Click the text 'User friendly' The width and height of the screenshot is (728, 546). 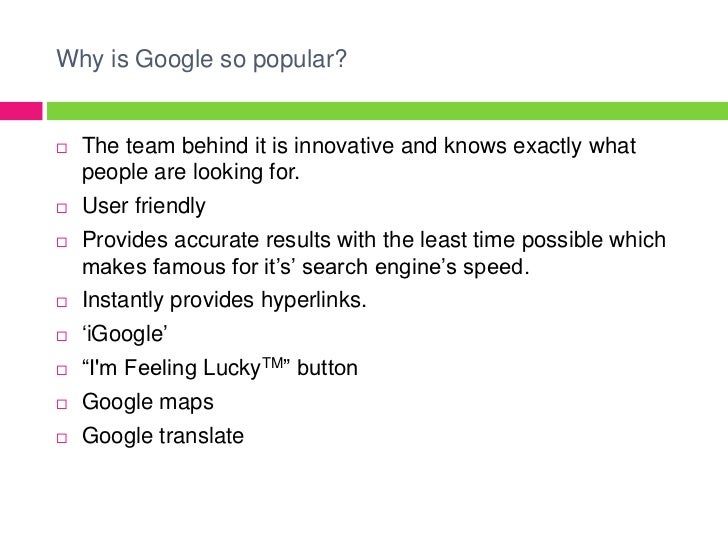144,206
